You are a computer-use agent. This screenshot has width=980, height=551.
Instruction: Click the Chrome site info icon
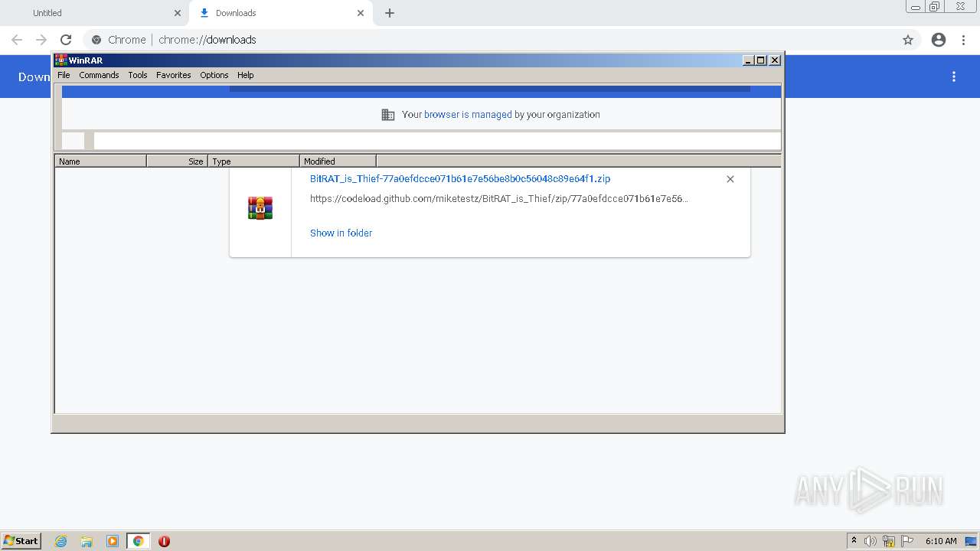[96, 40]
